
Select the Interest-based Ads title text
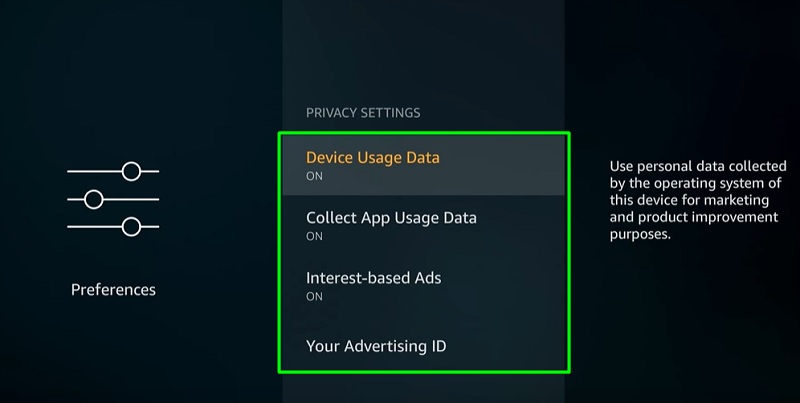pyautogui.click(x=373, y=278)
